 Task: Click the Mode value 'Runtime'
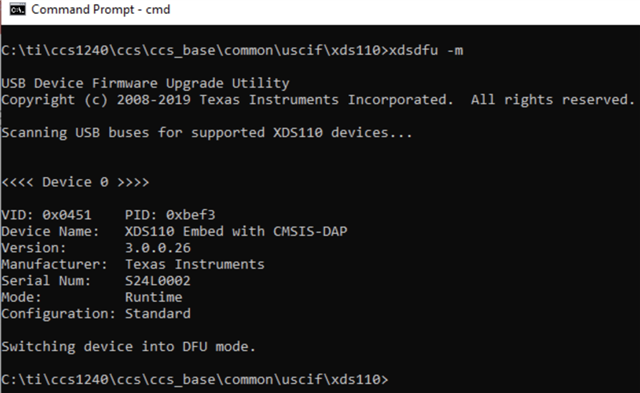(x=153, y=298)
